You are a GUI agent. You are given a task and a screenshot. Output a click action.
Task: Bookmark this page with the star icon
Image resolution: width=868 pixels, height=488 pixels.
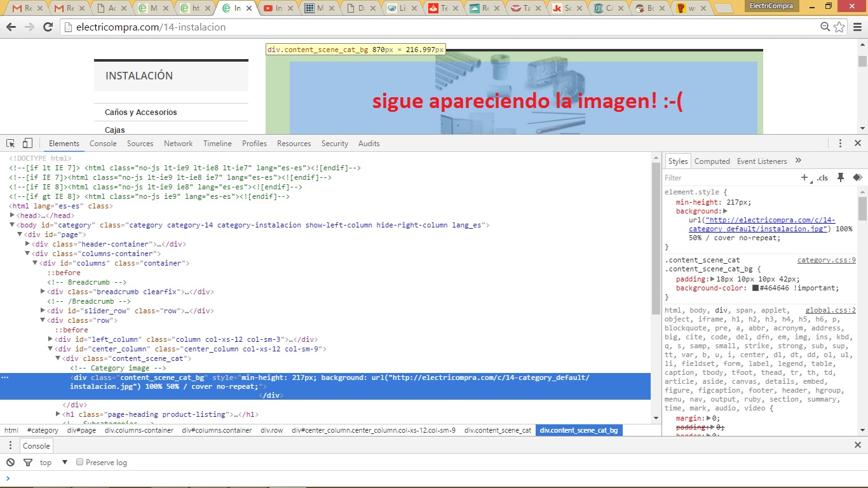(839, 27)
